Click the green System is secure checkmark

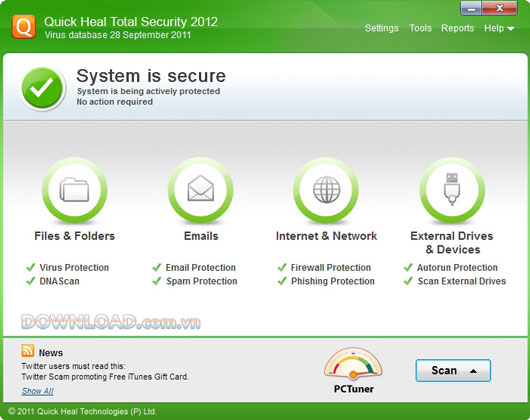tap(42, 88)
